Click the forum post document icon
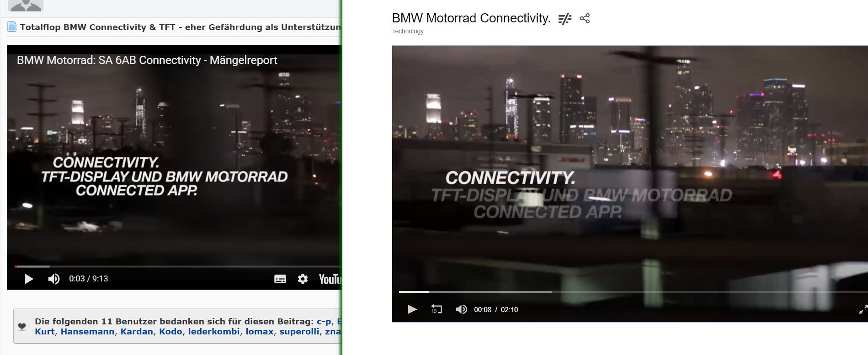 coord(12,27)
